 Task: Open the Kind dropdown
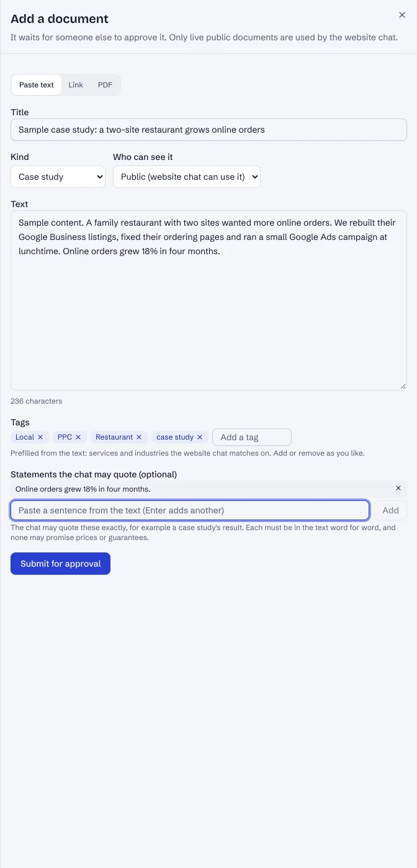coord(58,177)
